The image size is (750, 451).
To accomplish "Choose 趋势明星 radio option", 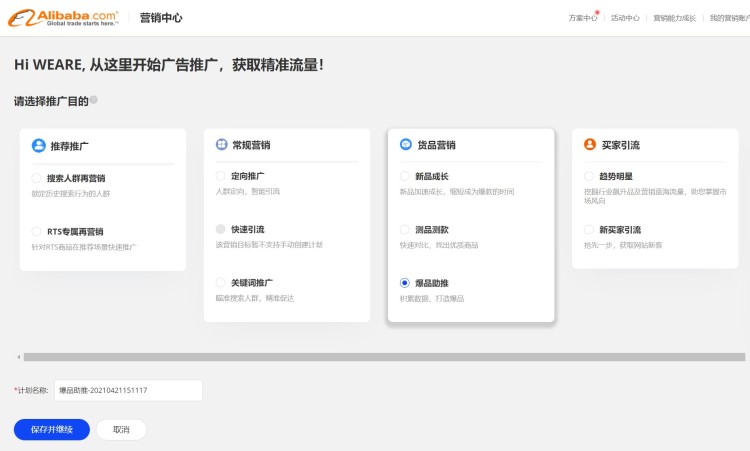I will coord(589,176).
